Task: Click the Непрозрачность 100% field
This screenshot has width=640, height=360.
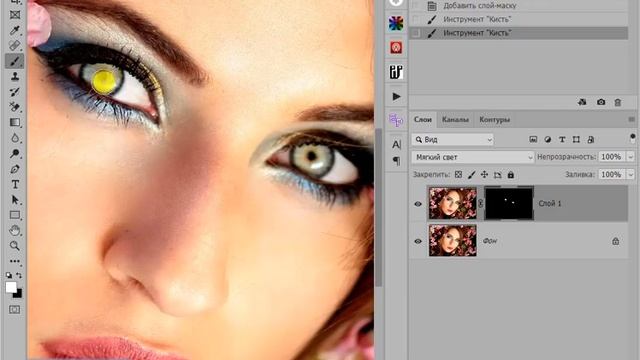Action: coord(611,157)
